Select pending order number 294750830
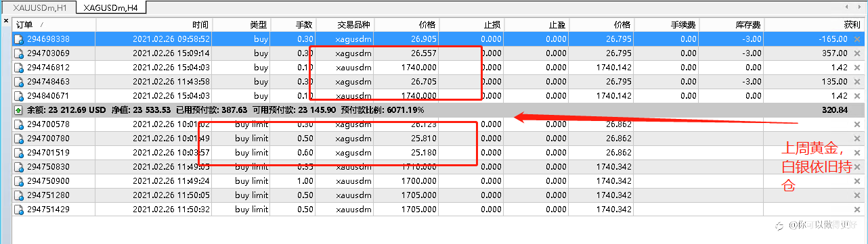 [47, 167]
